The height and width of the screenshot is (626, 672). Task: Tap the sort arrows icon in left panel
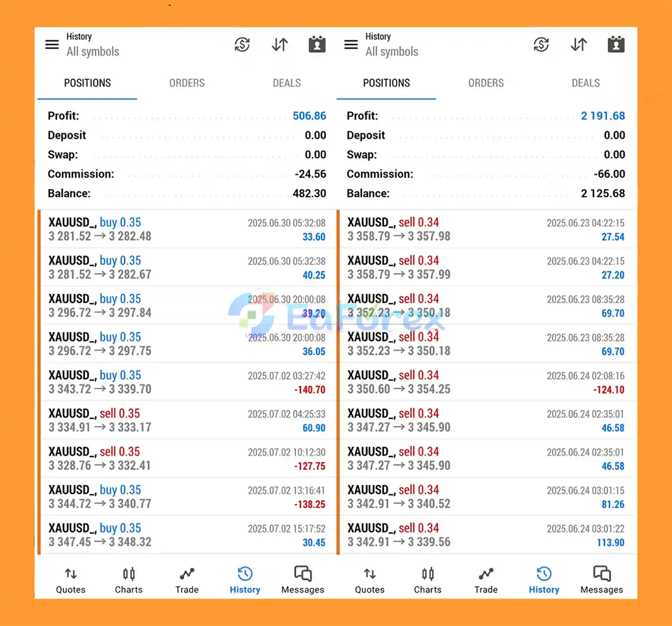[x=280, y=45]
